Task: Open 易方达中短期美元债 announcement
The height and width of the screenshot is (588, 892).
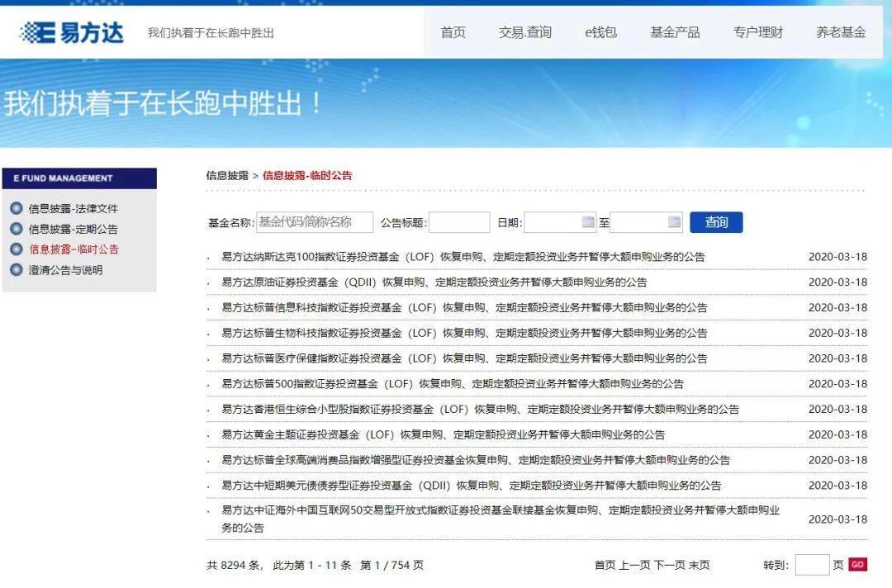Action: [x=471, y=485]
